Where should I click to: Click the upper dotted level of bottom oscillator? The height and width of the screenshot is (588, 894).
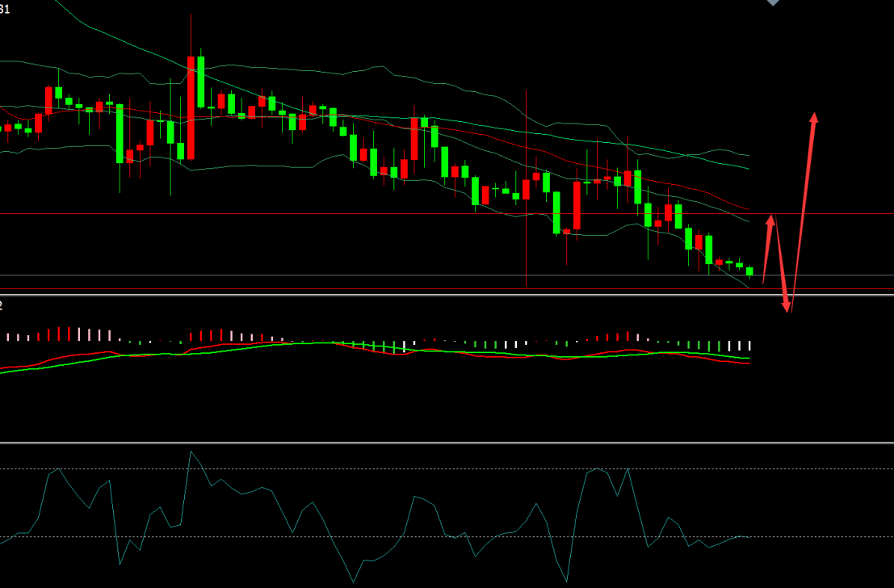(447, 468)
